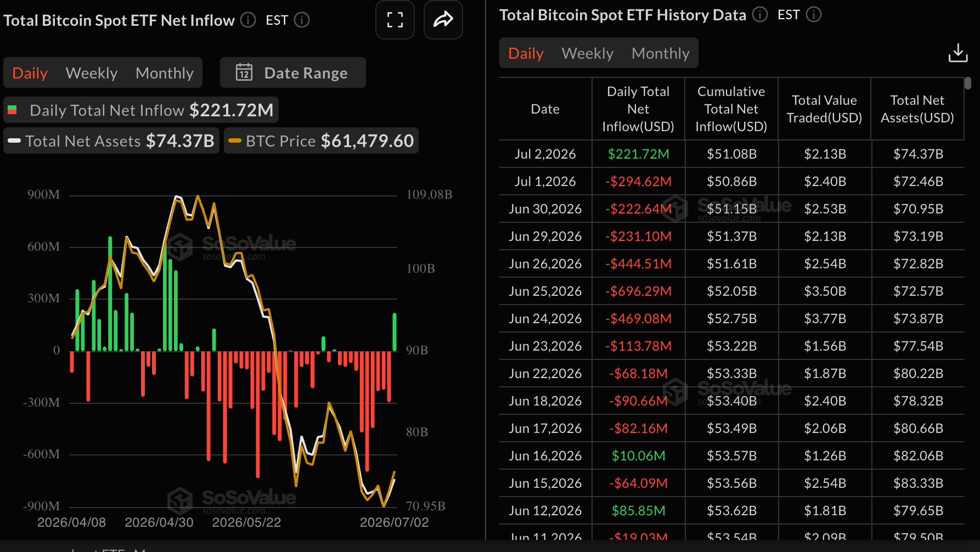Click the $52.05B cumulative inflow cell
Viewport: 980px width, 552px height.
tap(731, 291)
